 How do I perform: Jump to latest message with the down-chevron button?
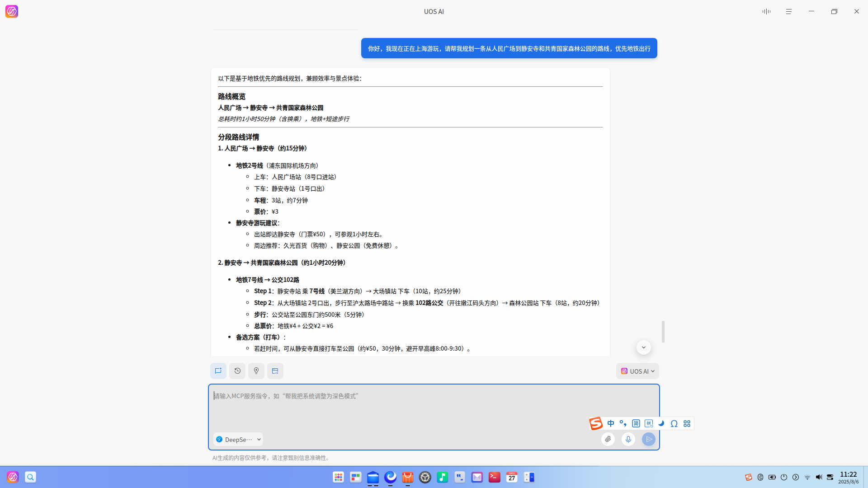644,347
